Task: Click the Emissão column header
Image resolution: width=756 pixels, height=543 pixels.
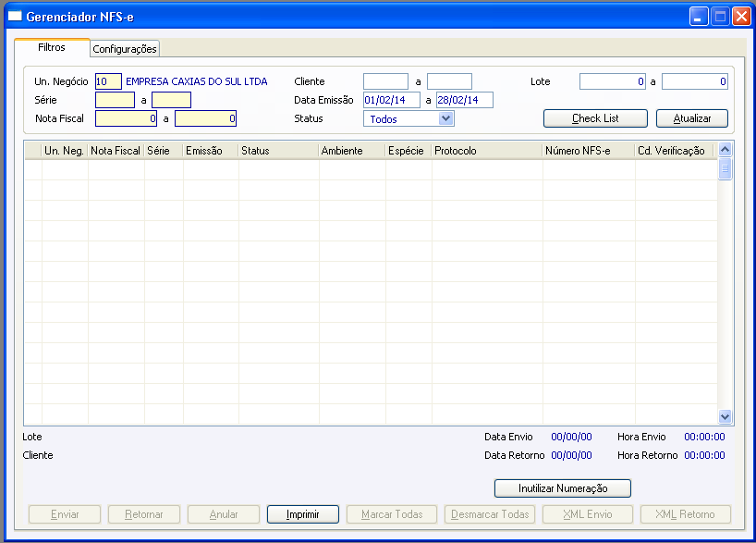Action: pos(211,151)
